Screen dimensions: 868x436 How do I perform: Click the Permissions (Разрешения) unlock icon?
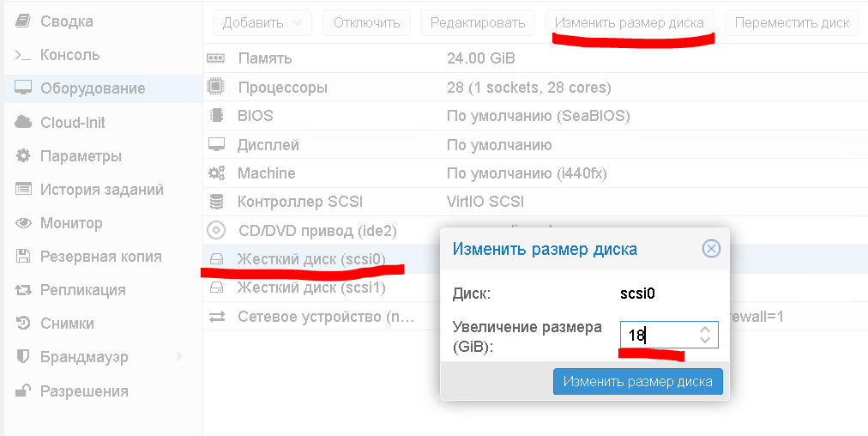23,391
